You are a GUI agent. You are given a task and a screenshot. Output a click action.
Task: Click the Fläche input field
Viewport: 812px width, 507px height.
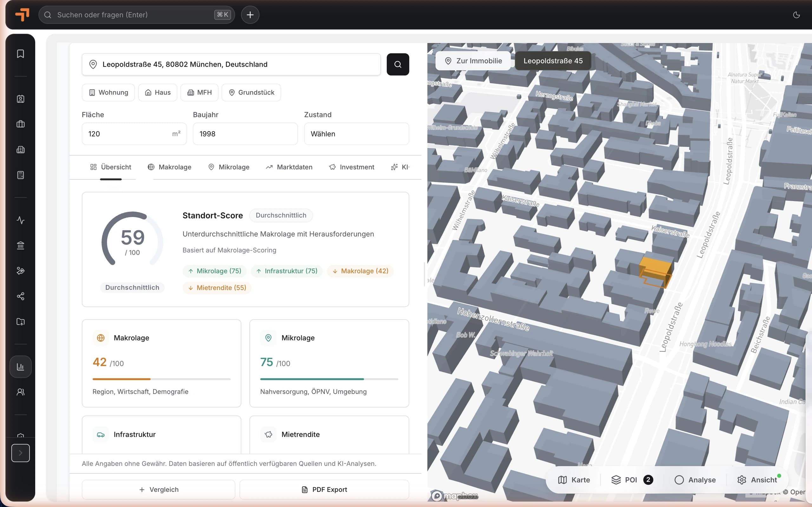click(134, 134)
